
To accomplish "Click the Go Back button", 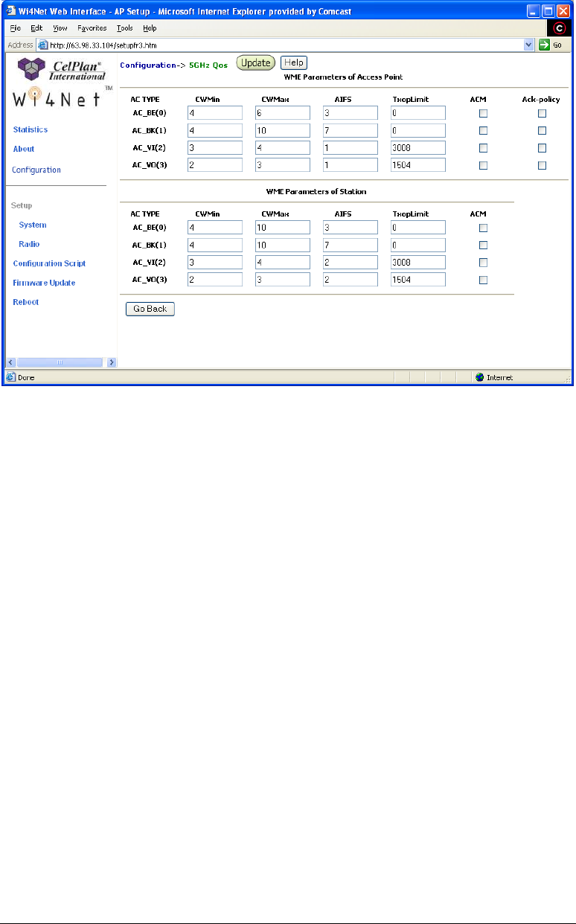I will (x=150, y=309).
